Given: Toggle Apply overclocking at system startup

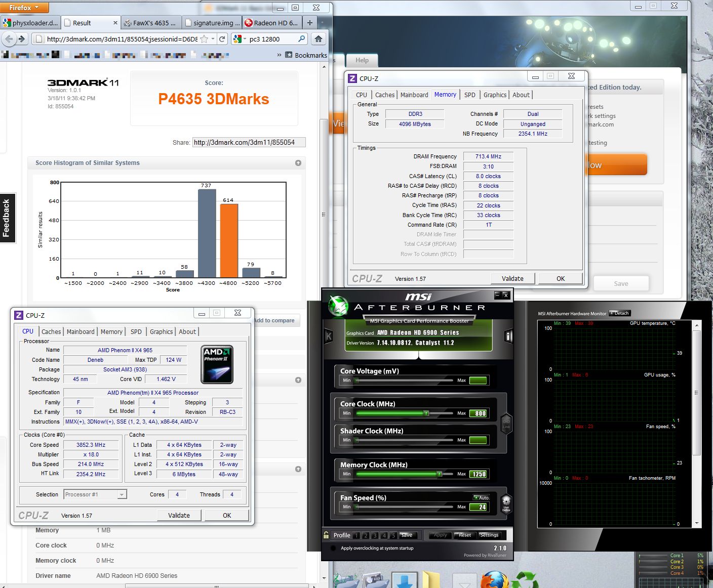Looking at the screenshot, I should (333, 548).
